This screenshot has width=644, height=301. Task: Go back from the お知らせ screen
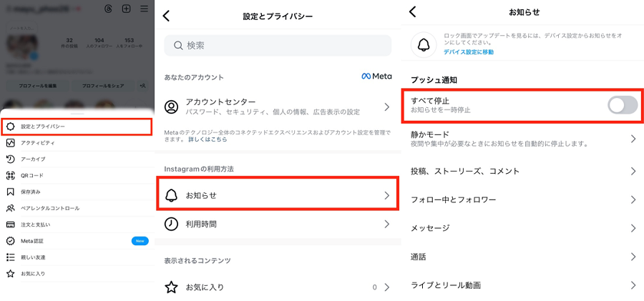[x=412, y=11]
